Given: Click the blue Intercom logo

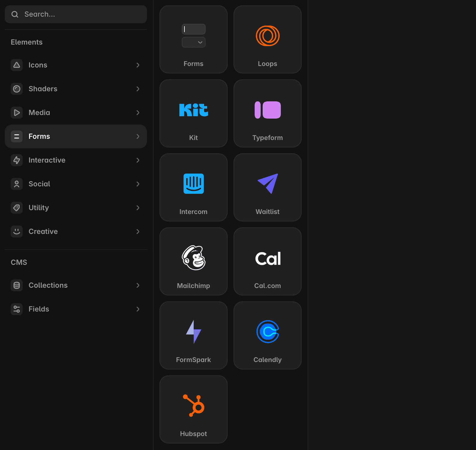Looking at the screenshot, I should click(x=194, y=184).
